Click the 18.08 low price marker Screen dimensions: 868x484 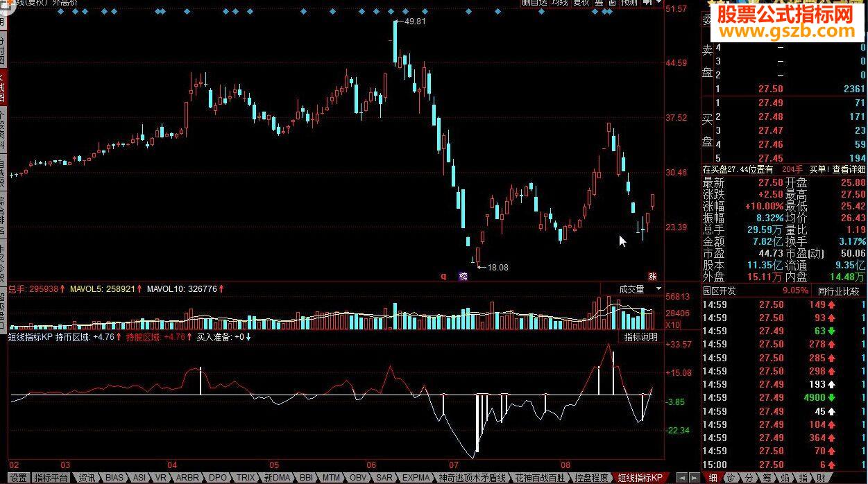pyautogui.click(x=497, y=268)
